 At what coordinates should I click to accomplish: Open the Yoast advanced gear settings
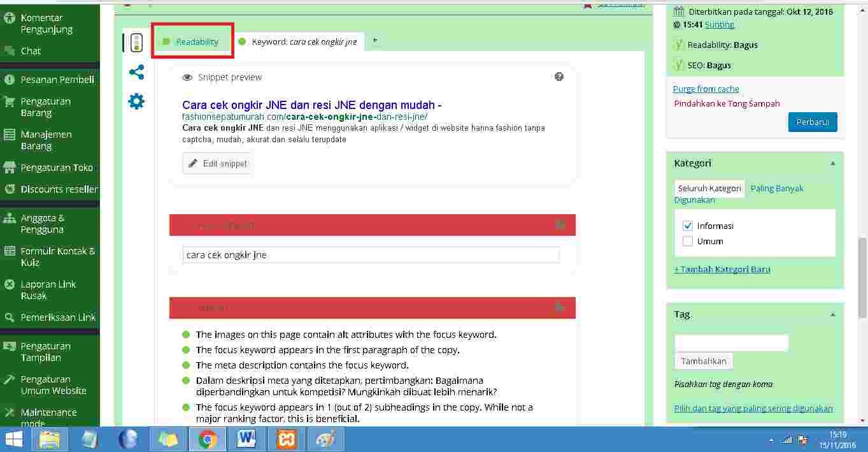tap(136, 101)
